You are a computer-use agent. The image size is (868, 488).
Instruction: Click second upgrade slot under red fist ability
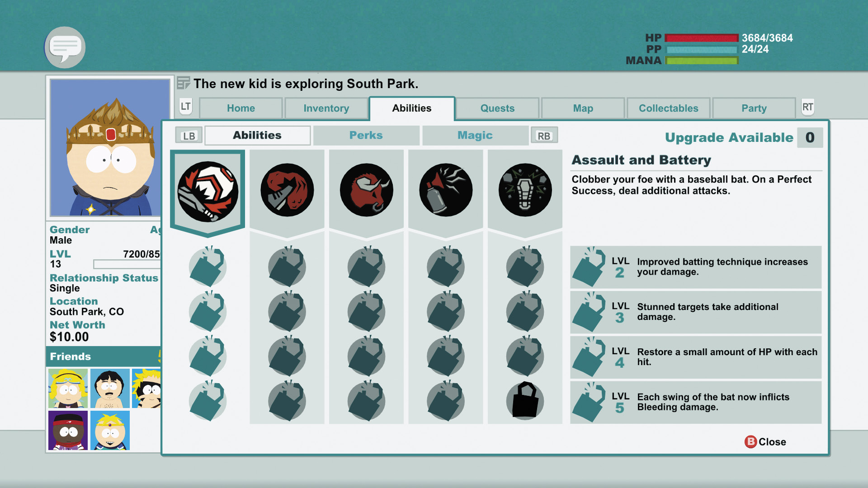coord(287,311)
